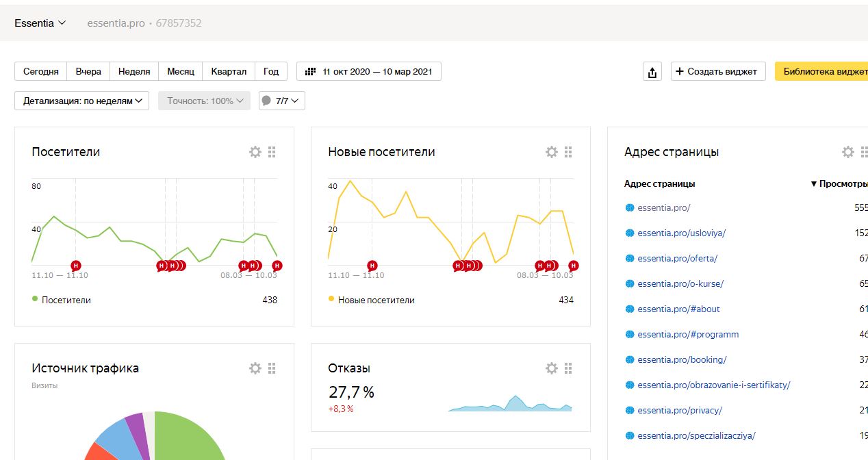The height and width of the screenshot is (460, 868).
Task: Open the Библиотека виджетов button
Action: pos(821,71)
